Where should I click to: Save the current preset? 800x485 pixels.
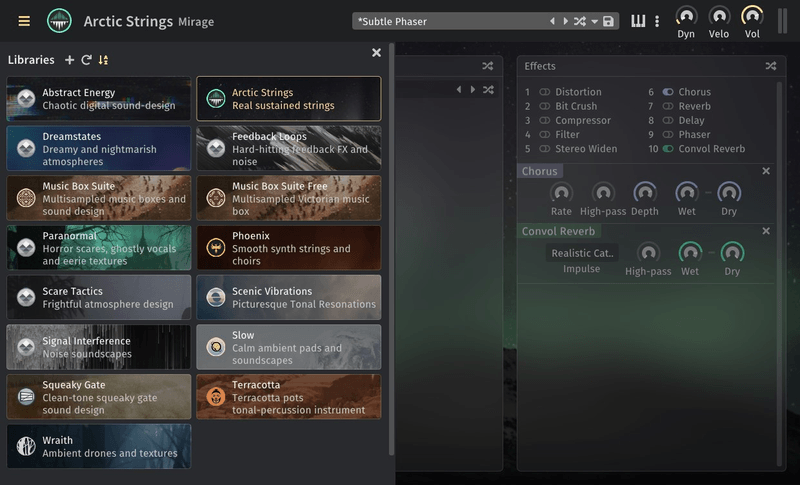608,21
